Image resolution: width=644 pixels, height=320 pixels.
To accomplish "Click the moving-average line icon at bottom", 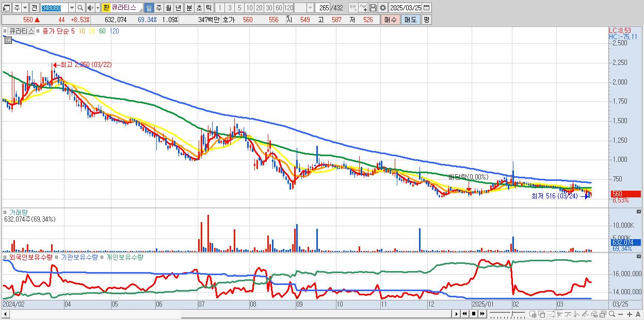I will point(568,314).
